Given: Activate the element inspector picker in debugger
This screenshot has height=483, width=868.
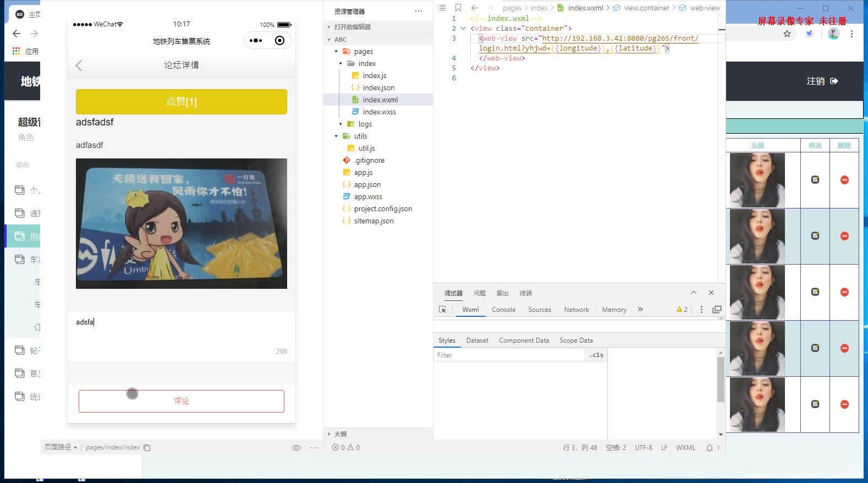Looking at the screenshot, I should pyautogui.click(x=442, y=310).
